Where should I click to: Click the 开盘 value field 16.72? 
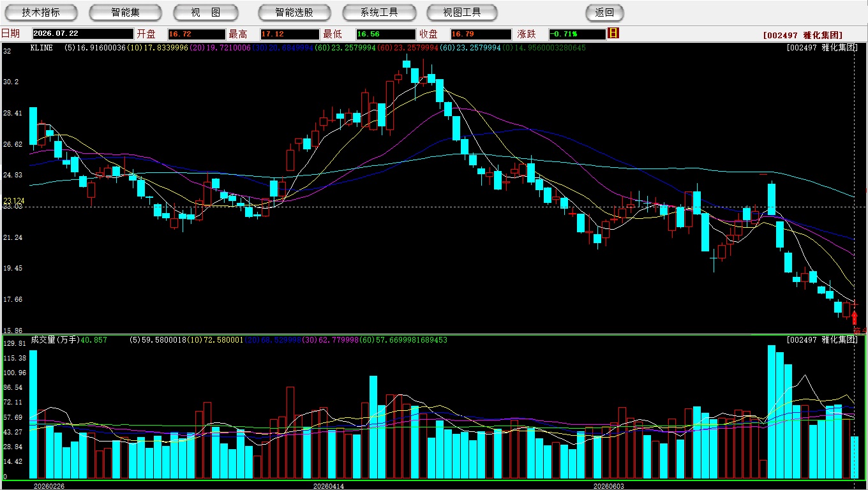coord(196,34)
